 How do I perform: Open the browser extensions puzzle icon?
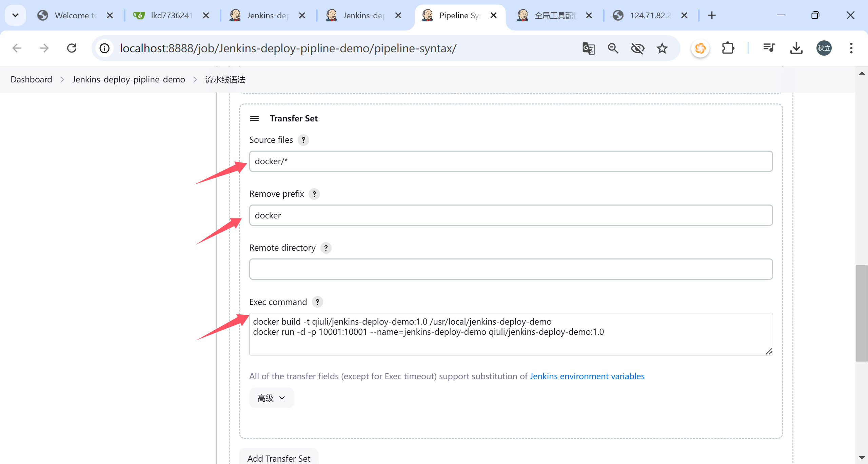coord(728,48)
